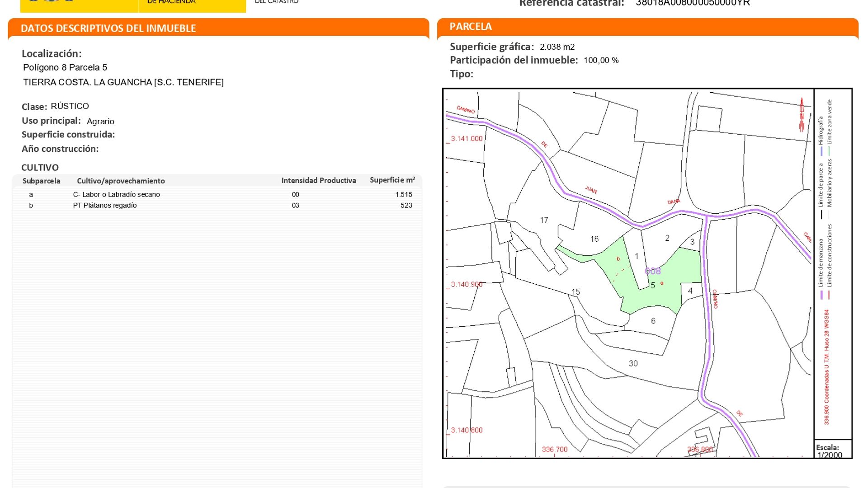Click the Intensidad Productiva column header
Viewport: 868px width, 488px height.
click(318, 180)
